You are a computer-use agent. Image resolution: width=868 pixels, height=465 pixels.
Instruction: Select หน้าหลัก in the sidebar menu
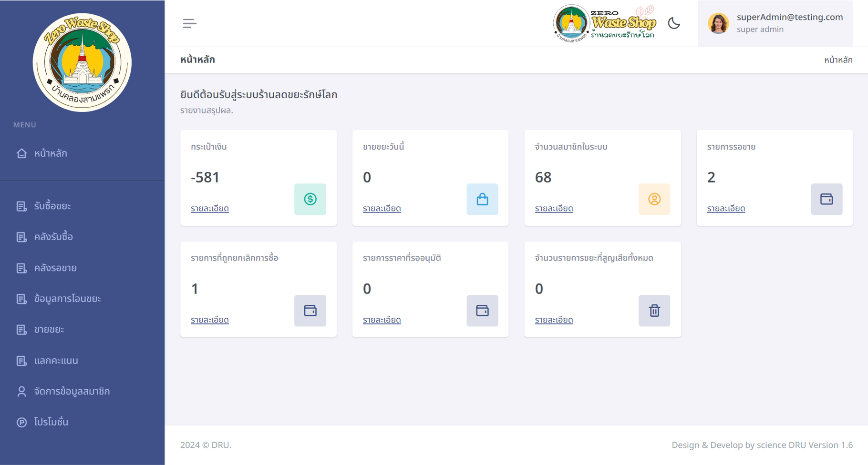(51, 153)
